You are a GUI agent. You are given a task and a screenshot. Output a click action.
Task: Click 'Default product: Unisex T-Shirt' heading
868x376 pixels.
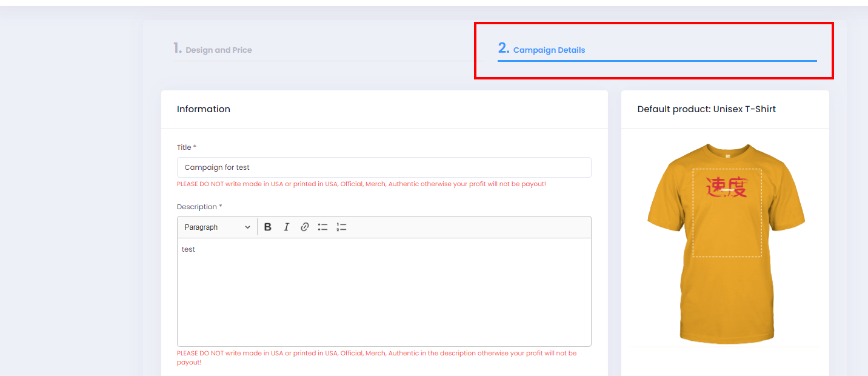point(707,109)
